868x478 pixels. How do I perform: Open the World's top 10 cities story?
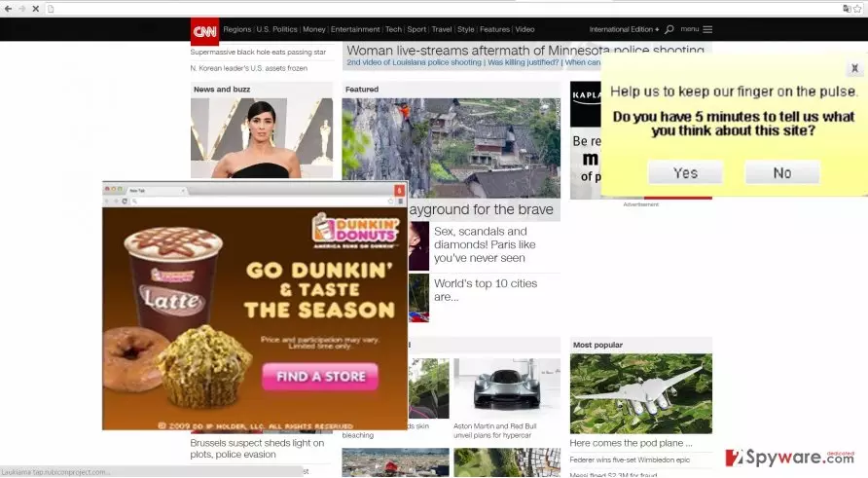tap(486, 290)
